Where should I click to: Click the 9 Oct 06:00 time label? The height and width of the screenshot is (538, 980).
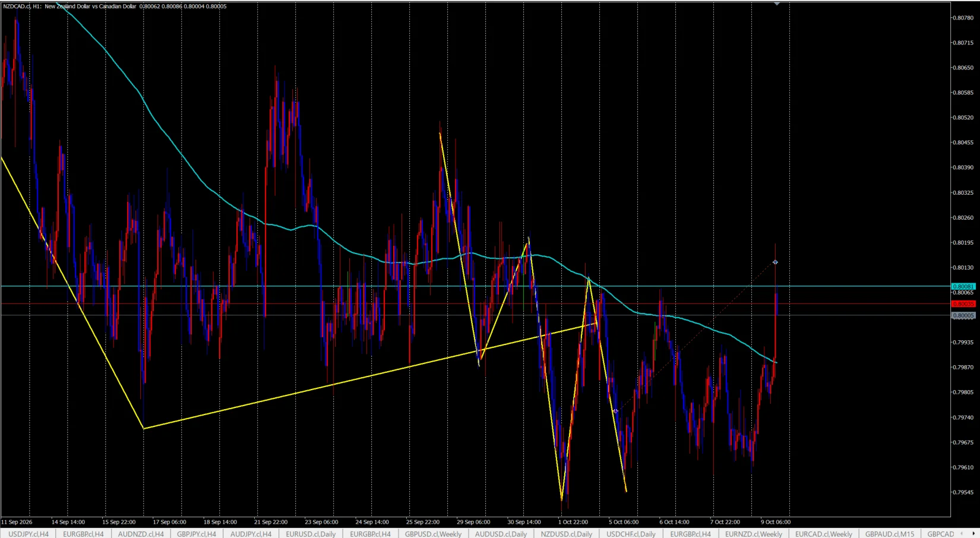click(x=776, y=522)
